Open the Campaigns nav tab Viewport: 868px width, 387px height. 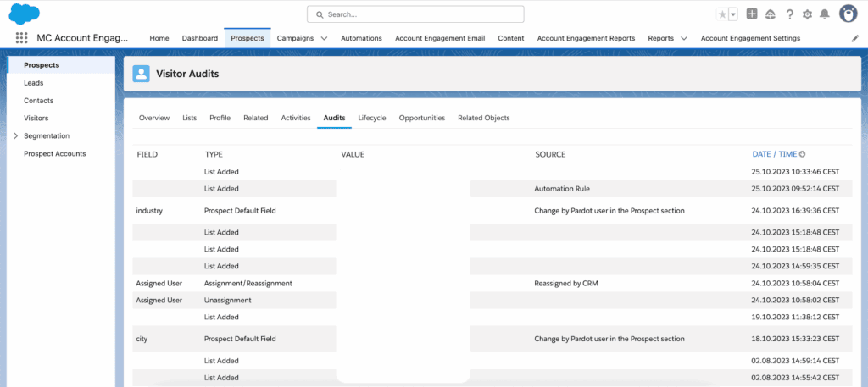pyautogui.click(x=295, y=38)
